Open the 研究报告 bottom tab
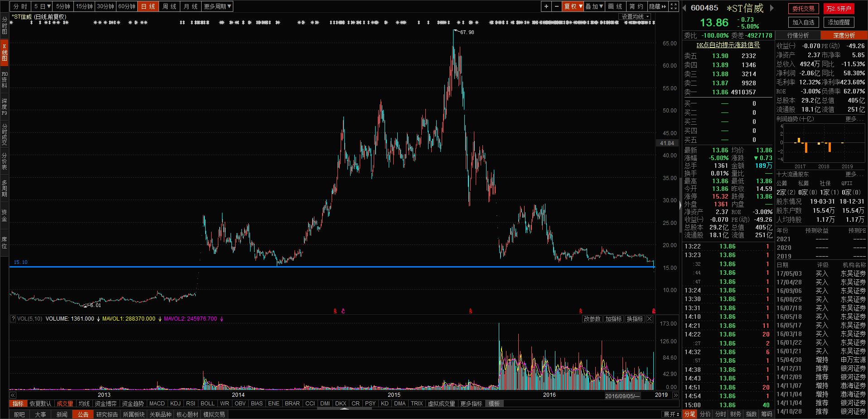Viewport: 868px width, 419px height. coord(107,414)
